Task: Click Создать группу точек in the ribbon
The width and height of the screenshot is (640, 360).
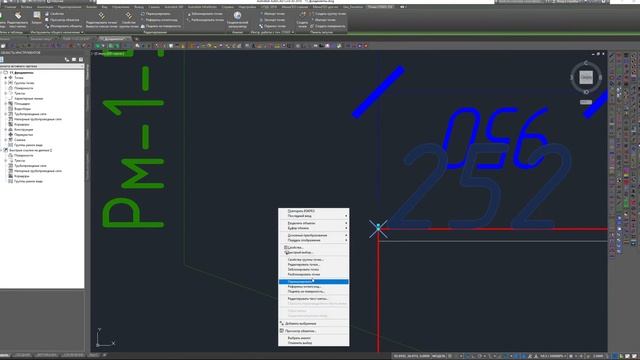Action: point(328,14)
